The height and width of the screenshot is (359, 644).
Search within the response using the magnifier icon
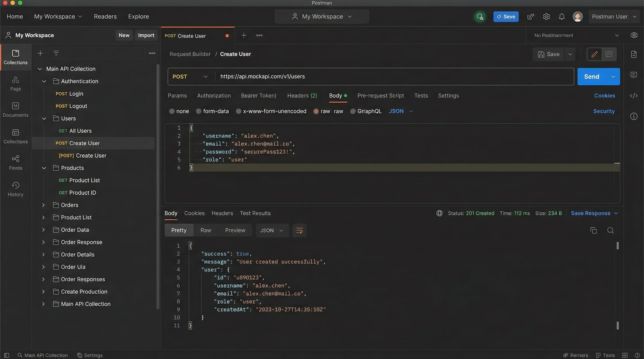click(x=611, y=230)
